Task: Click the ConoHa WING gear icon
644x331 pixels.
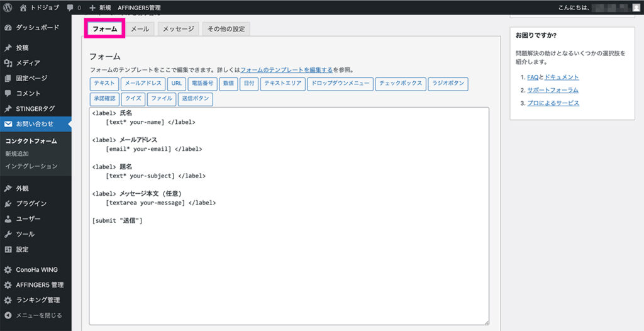Action: click(x=8, y=270)
